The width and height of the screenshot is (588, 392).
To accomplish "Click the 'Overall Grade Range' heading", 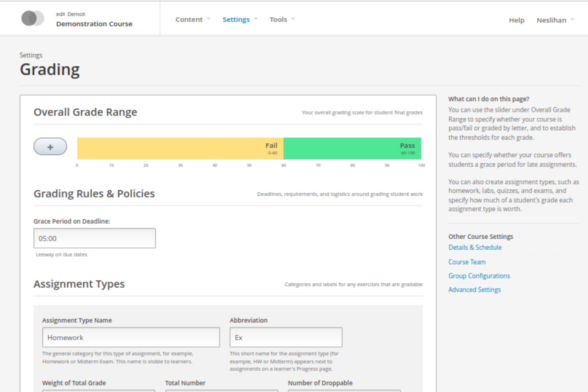I will click(85, 112).
